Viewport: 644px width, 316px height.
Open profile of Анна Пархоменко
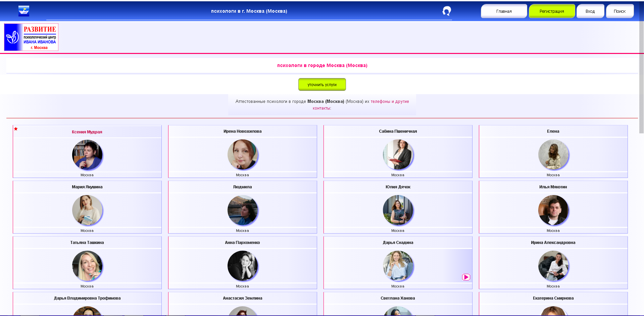pos(242,243)
